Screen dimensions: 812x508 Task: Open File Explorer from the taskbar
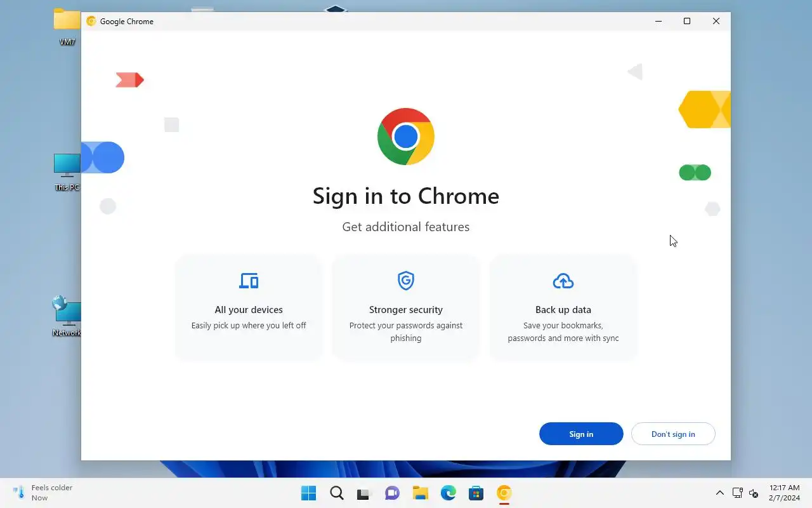pos(420,493)
